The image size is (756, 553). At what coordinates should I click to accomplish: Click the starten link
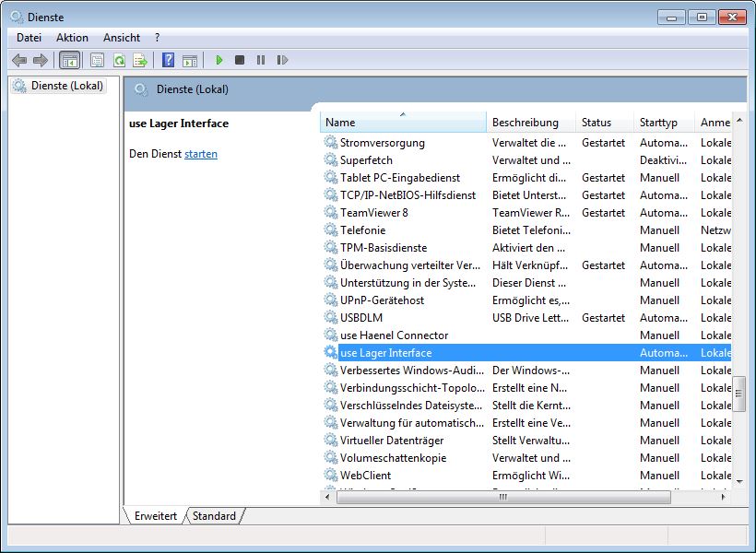[x=201, y=154]
